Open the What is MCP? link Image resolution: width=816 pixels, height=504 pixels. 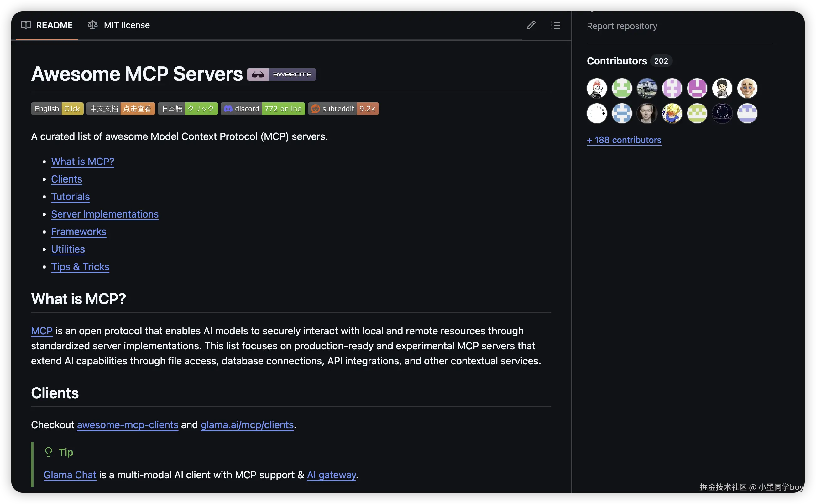[x=82, y=162]
